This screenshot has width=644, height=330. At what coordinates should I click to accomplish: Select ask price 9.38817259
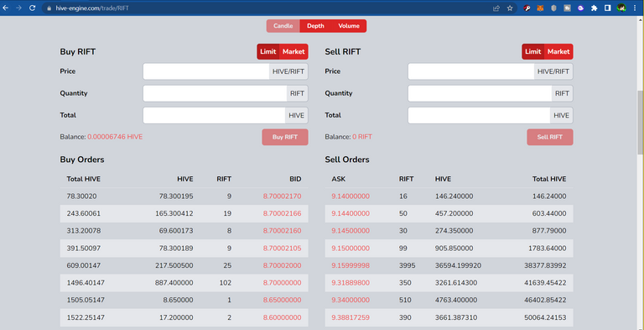(x=351, y=317)
